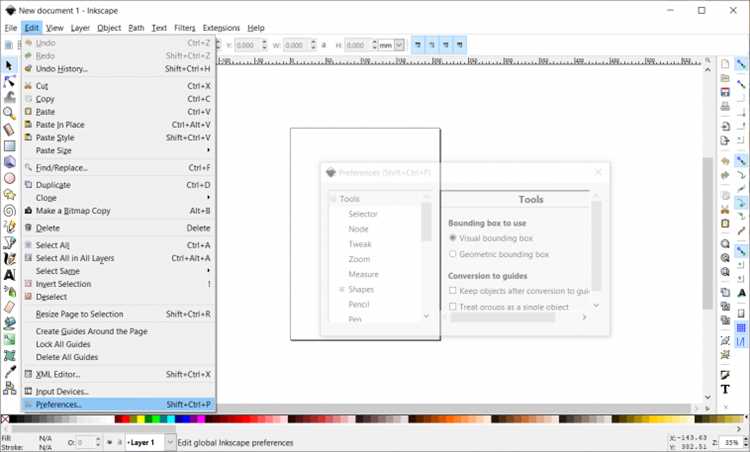This screenshot has height=452, width=750.
Task: Choose Find/Replace... menu entry
Action: (x=118, y=167)
